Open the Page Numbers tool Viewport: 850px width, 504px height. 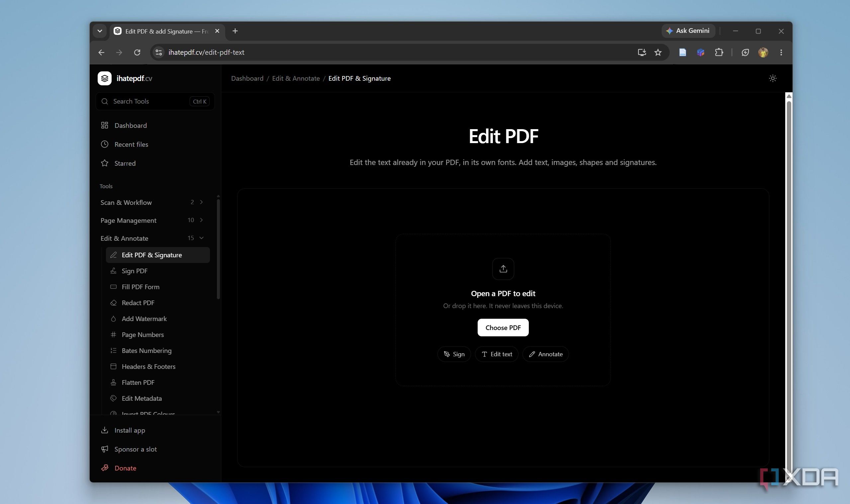pos(158,335)
